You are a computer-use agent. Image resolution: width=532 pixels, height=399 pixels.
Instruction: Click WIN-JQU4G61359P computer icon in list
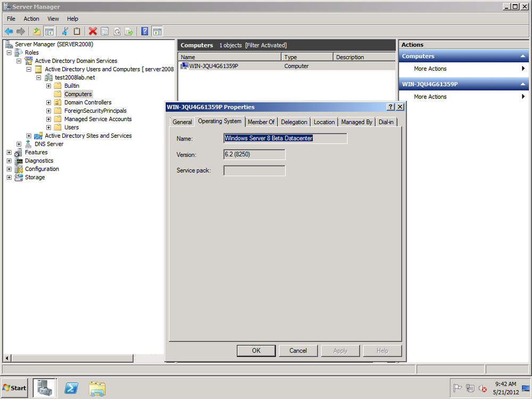click(184, 66)
